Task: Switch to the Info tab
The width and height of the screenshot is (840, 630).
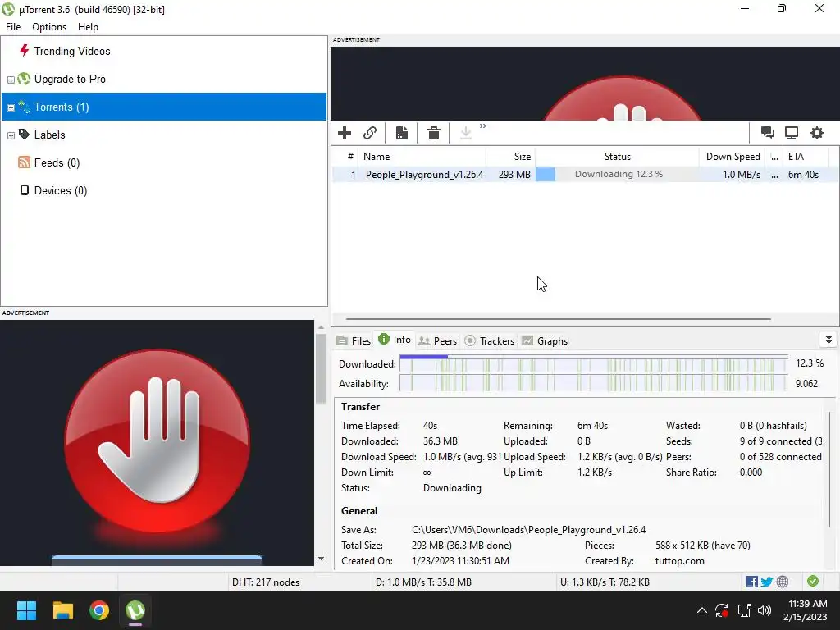Action: 395,340
